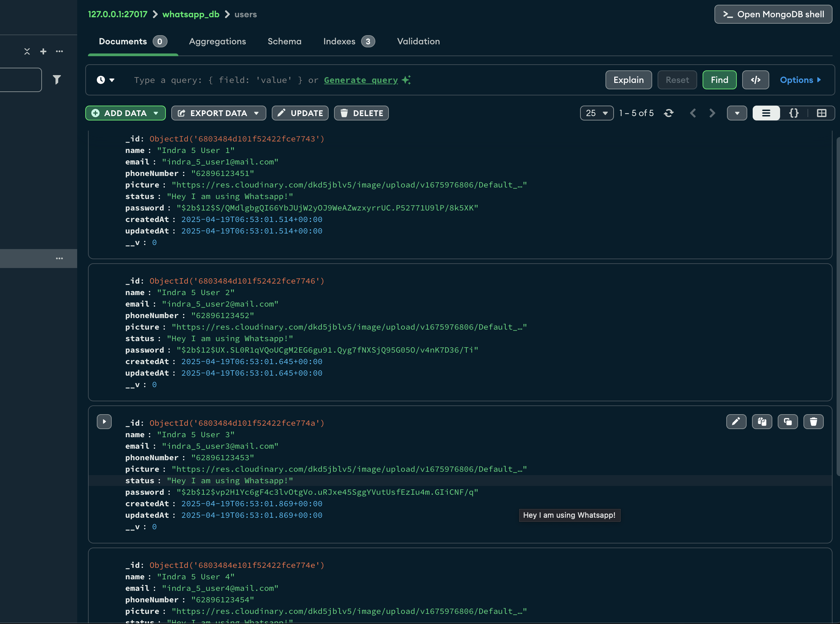Viewport: 840px width, 624px height.
Task: Click the Find button
Action: 719,80
